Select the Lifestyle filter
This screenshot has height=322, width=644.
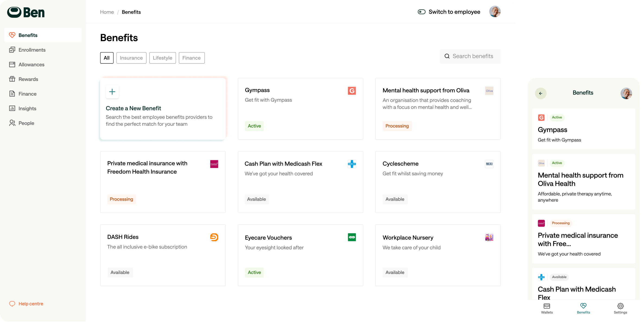162,58
